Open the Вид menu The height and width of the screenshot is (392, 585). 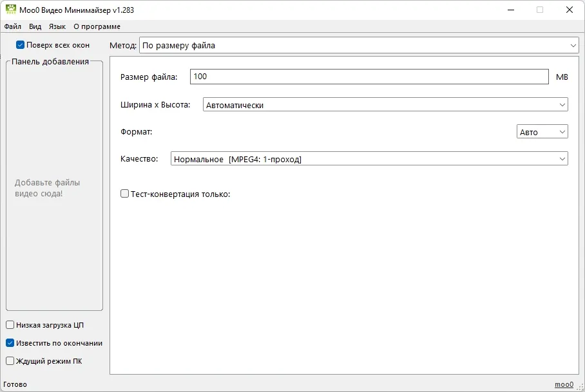click(35, 26)
